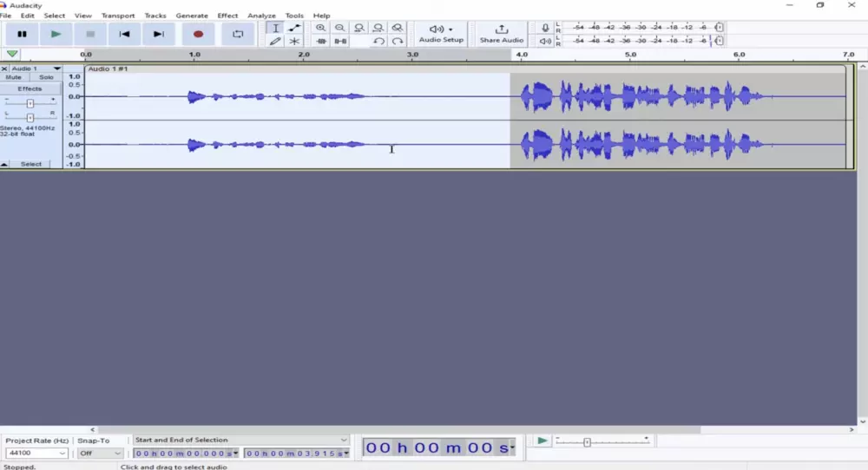Open the Select menu
Screen dimensions: 868x470
[x=54, y=16]
